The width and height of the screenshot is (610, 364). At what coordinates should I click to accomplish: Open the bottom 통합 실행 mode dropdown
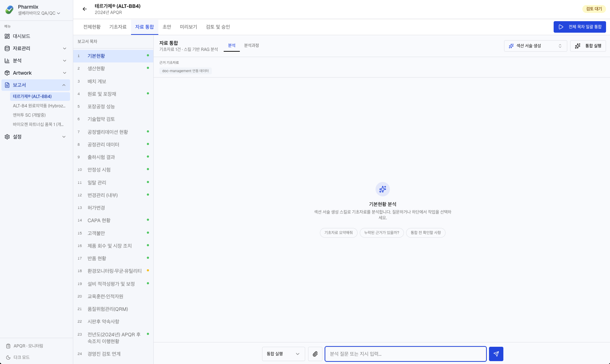coord(284,354)
